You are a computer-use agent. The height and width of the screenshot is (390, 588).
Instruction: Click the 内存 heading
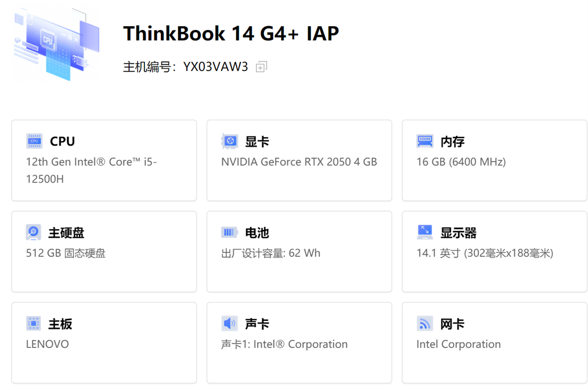[453, 142]
